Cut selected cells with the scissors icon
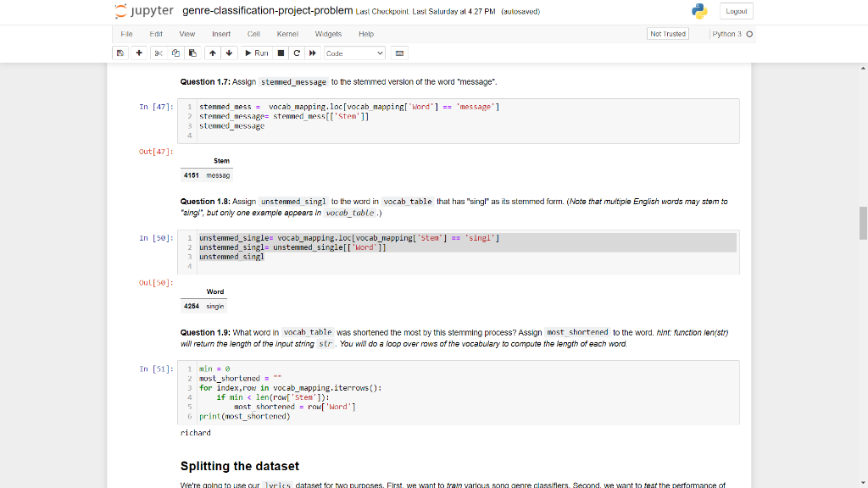Viewport: 868px width, 488px height. (159, 53)
